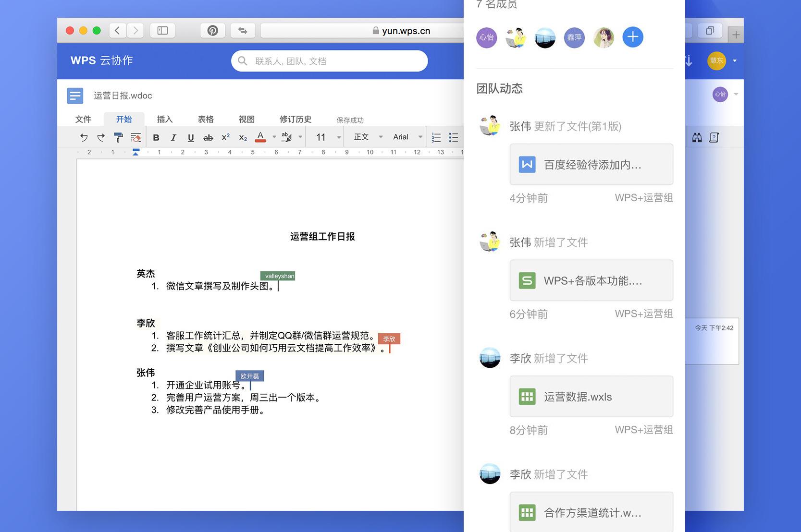Toggle superscript formatting
The height and width of the screenshot is (532, 801).
pos(225,137)
